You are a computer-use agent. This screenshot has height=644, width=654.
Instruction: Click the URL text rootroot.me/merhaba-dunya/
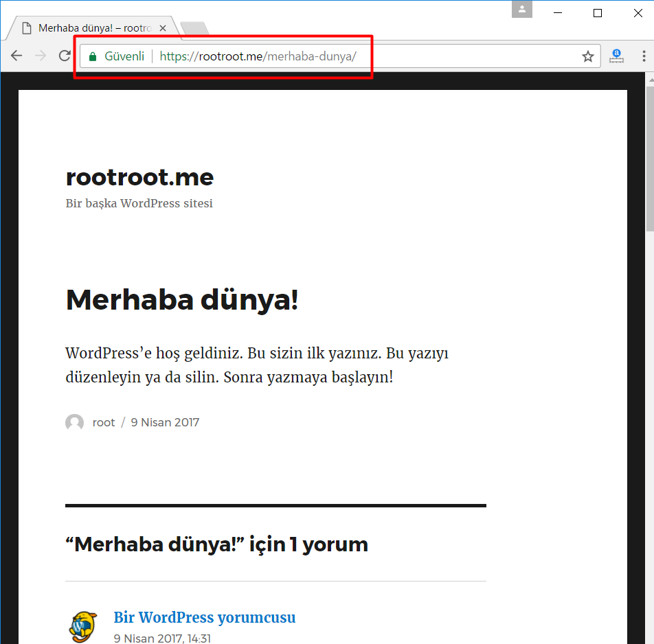click(258, 56)
